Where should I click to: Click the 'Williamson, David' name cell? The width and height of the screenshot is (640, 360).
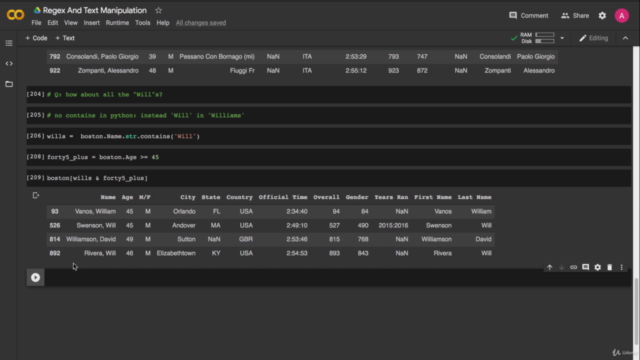coord(91,239)
